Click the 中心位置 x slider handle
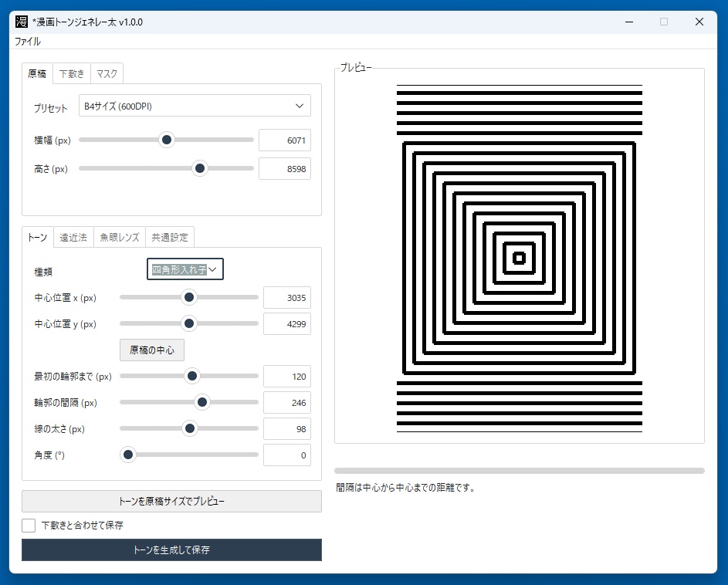Image resolution: width=728 pixels, height=585 pixels. 189,297
